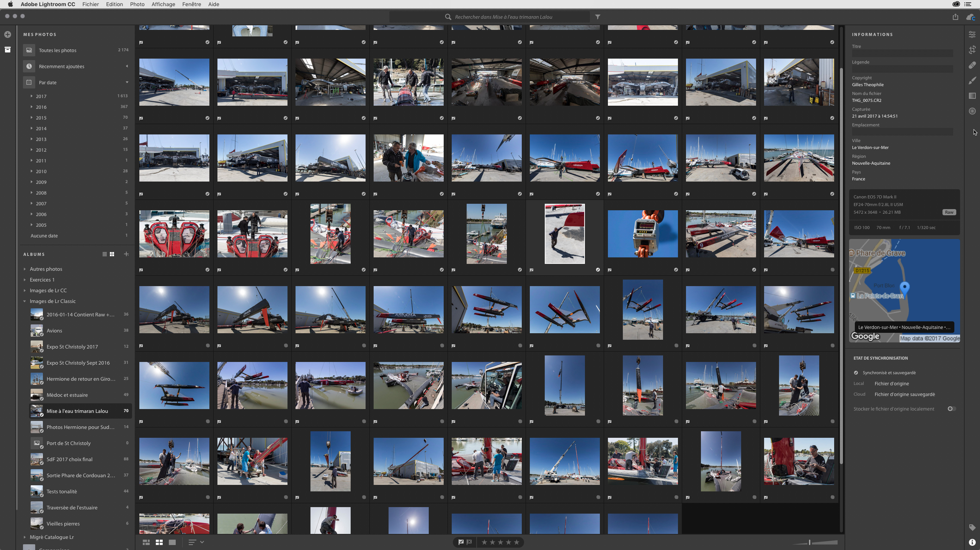Screen dimensions: 980x550
Task: Create new album with plus icon
Action: point(126,254)
